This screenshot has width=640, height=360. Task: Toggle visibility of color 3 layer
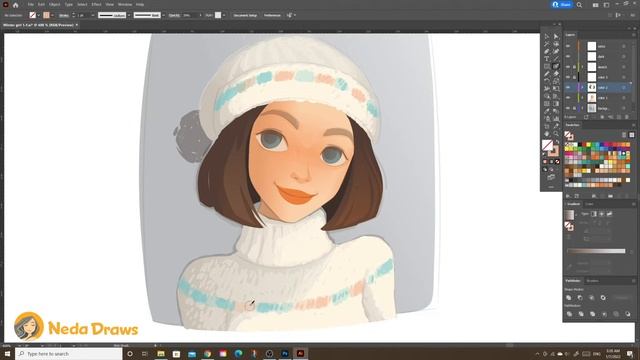[568, 77]
